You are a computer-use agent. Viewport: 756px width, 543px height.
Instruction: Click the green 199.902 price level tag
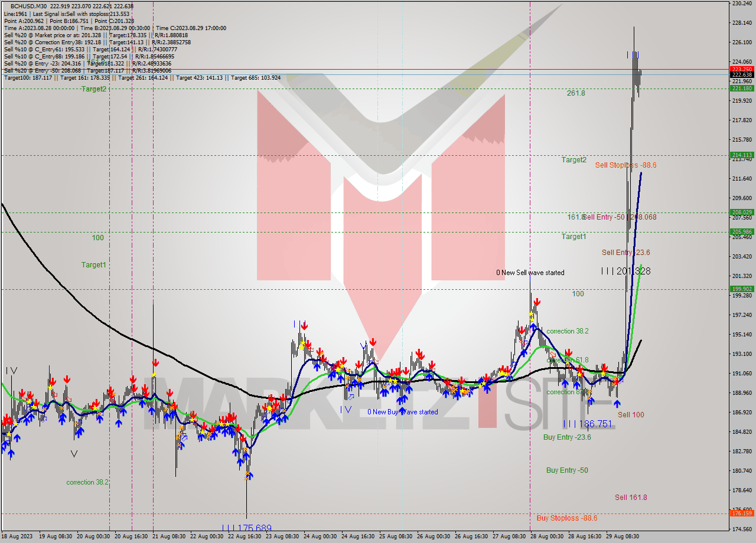[742, 289]
